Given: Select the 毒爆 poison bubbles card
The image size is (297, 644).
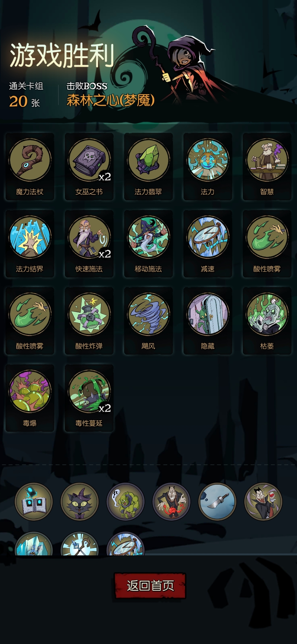Looking at the screenshot, I should coord(30,398).
